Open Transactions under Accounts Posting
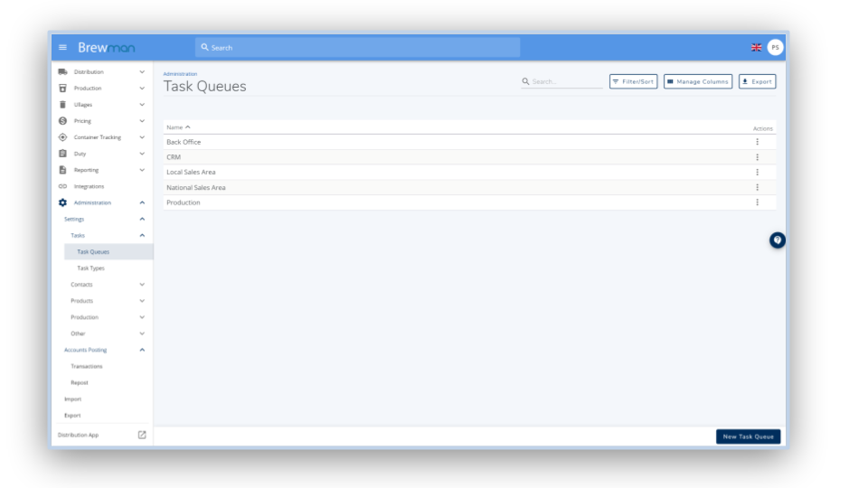 (x=87, y=366)
